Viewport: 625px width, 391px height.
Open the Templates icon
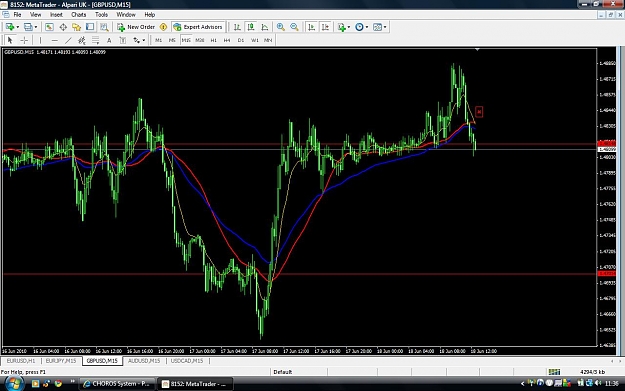click(x=377, y=27)
